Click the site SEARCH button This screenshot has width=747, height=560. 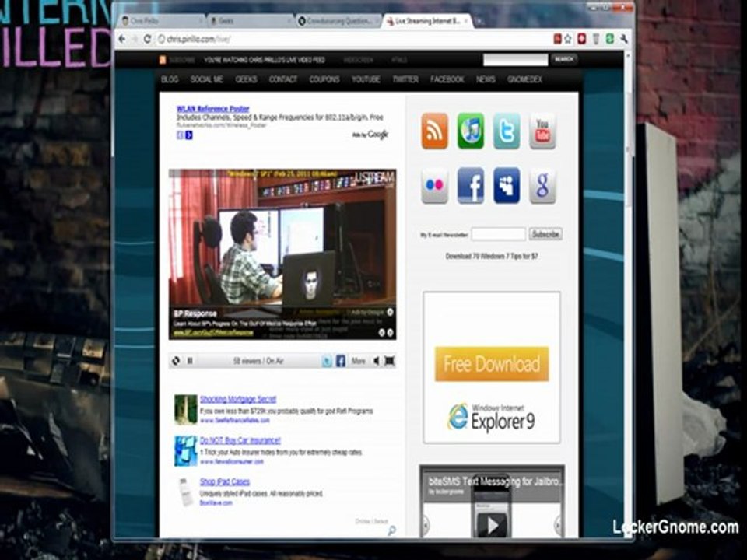pyautogui.click(x=565, y=60)
